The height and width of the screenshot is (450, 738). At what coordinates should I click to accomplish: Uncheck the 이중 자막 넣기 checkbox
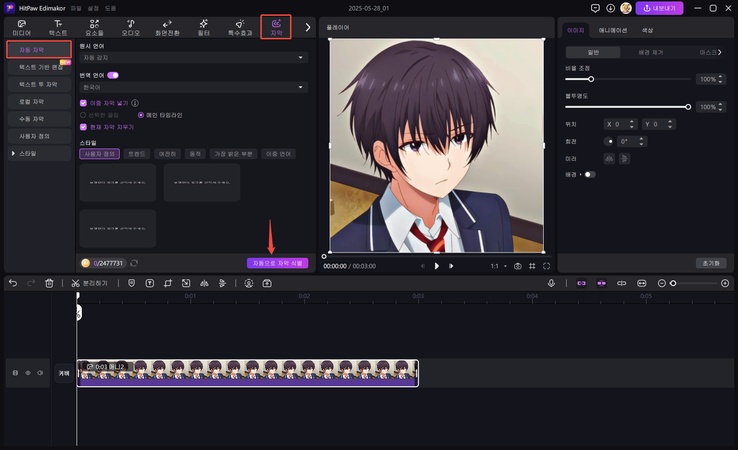point(84,102)
